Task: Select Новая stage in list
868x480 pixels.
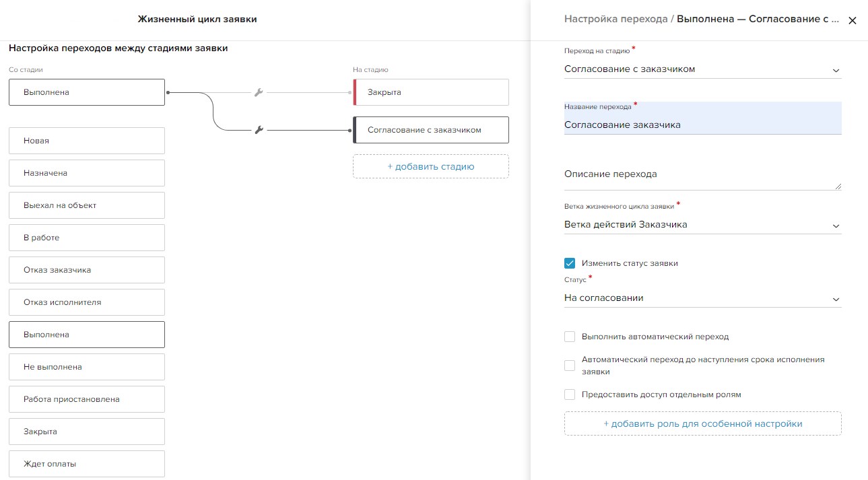Action: click(x=87, y=141)
